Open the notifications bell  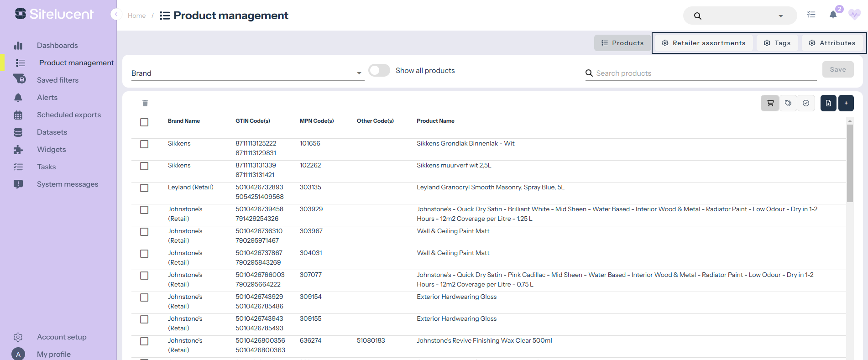pos(833,15)
